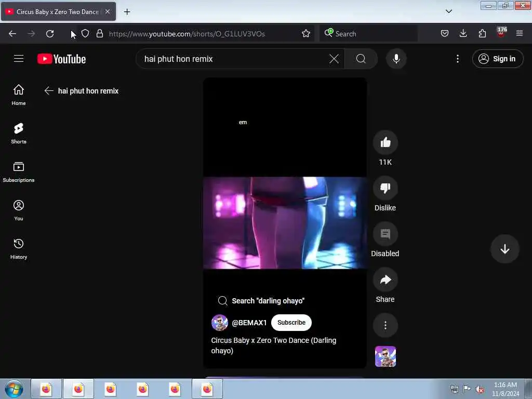This screenshot has width=532, height=399.
Task: Open watch History in the sidebar
Action: coord(19,249)
